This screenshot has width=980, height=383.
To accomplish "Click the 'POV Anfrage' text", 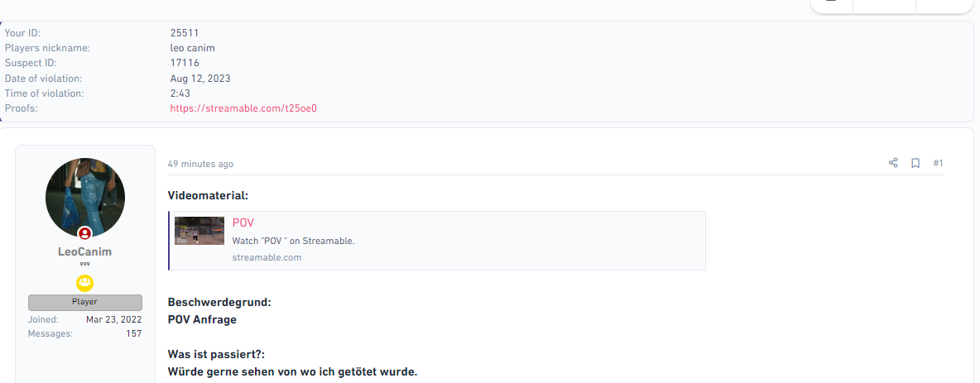I will [202, 320].
